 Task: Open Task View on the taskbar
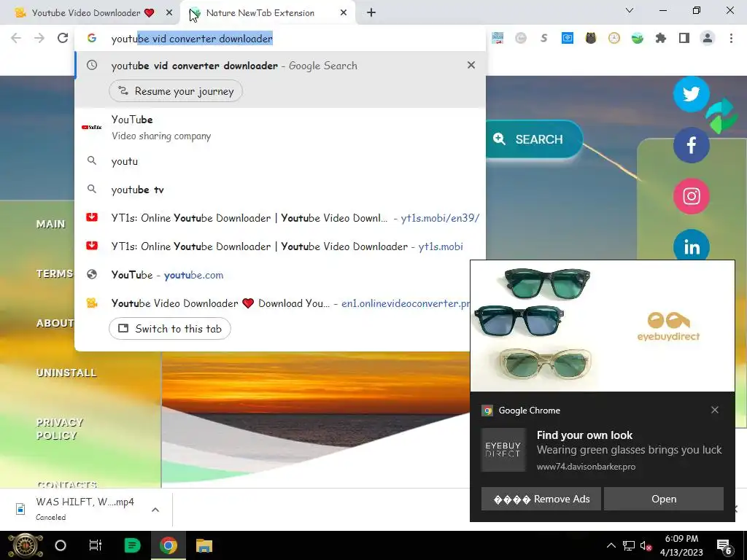tap(96, 545)
